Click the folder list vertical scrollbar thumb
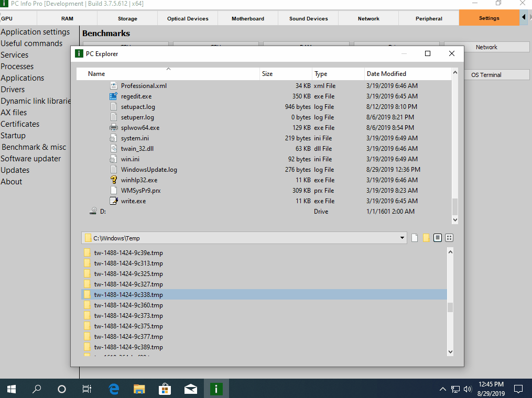 pyautogui.click(x=450, y=307)
